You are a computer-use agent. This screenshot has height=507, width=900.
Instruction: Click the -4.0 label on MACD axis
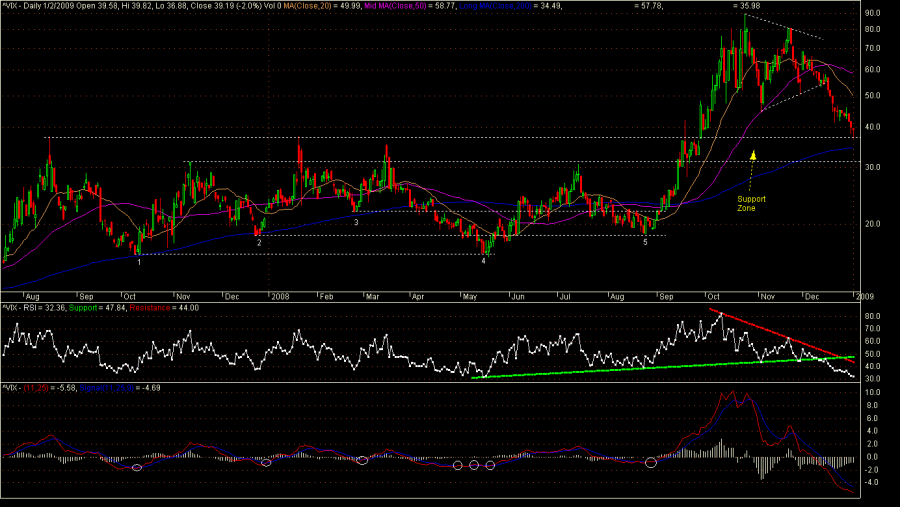click(871, 483)
